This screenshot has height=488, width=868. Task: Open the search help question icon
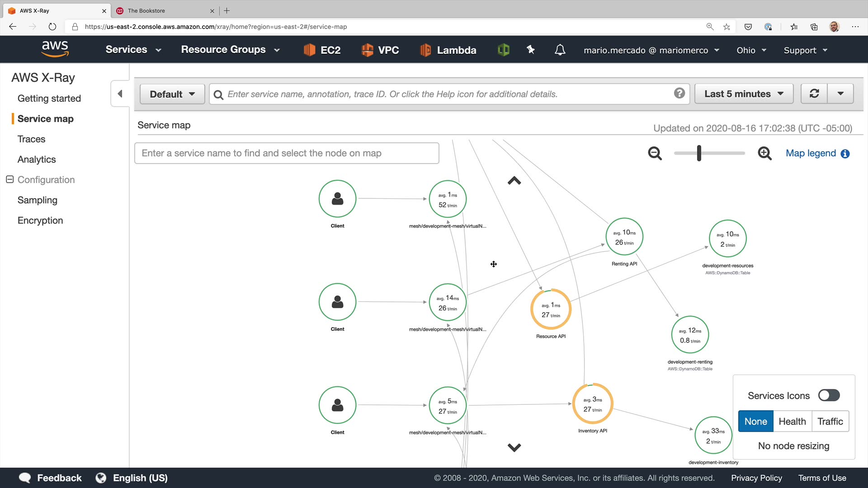(679, 94)
